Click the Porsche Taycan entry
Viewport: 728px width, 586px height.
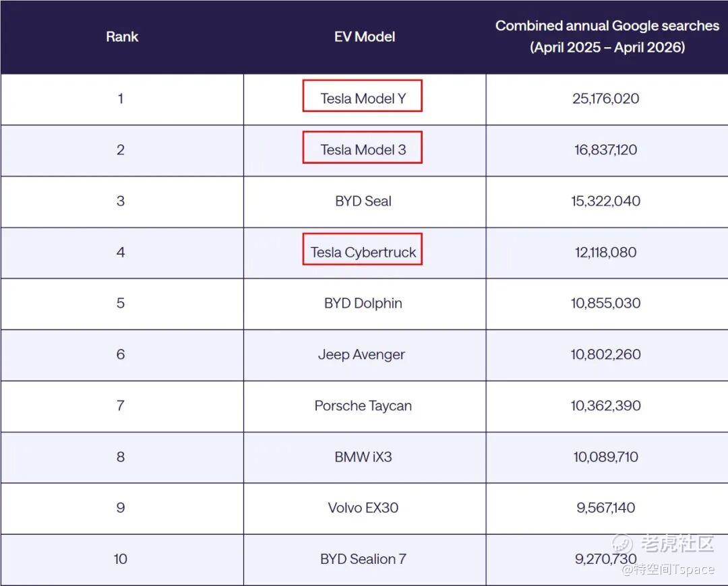363,405
